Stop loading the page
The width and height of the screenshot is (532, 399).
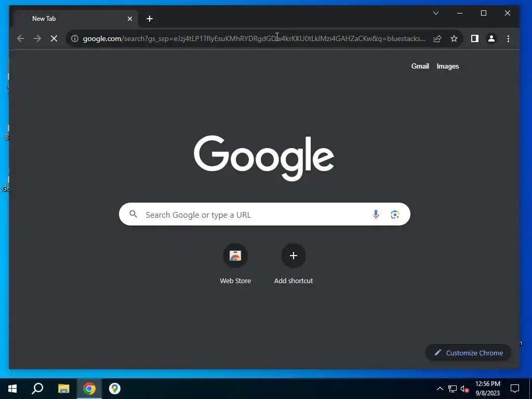(x=54, y=38)
